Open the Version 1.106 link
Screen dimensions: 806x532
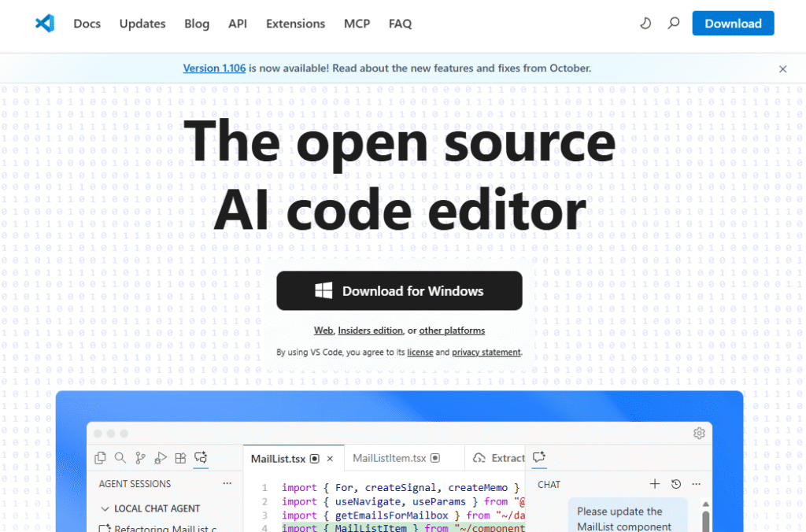(x=214, y=68)
